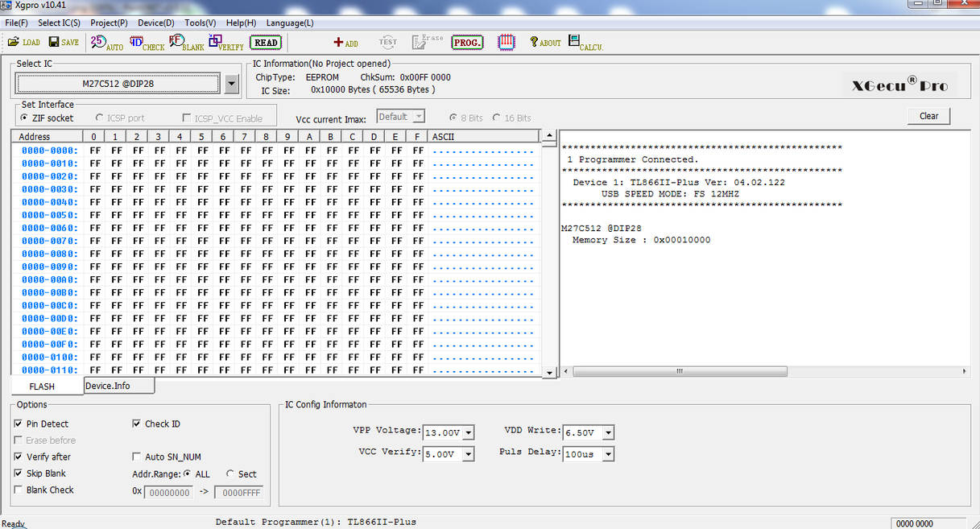Click the hex view scroll down arrow

[x=550, y=373]
